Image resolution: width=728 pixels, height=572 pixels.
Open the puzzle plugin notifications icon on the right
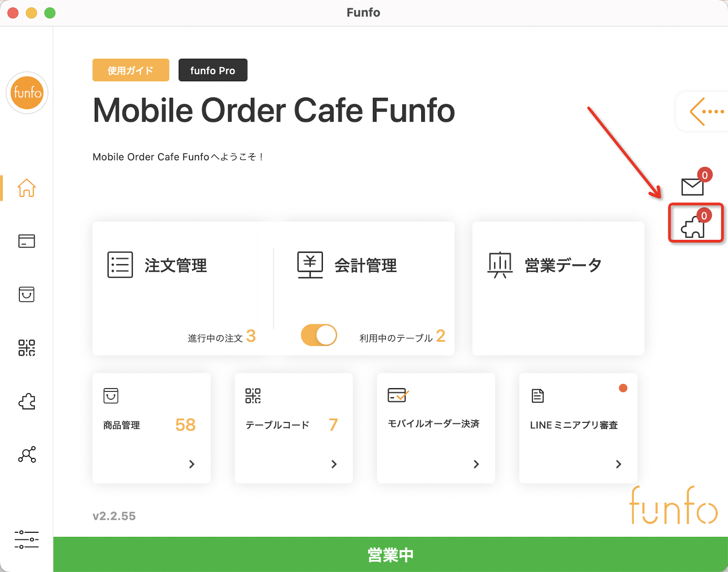click(692, 227)
